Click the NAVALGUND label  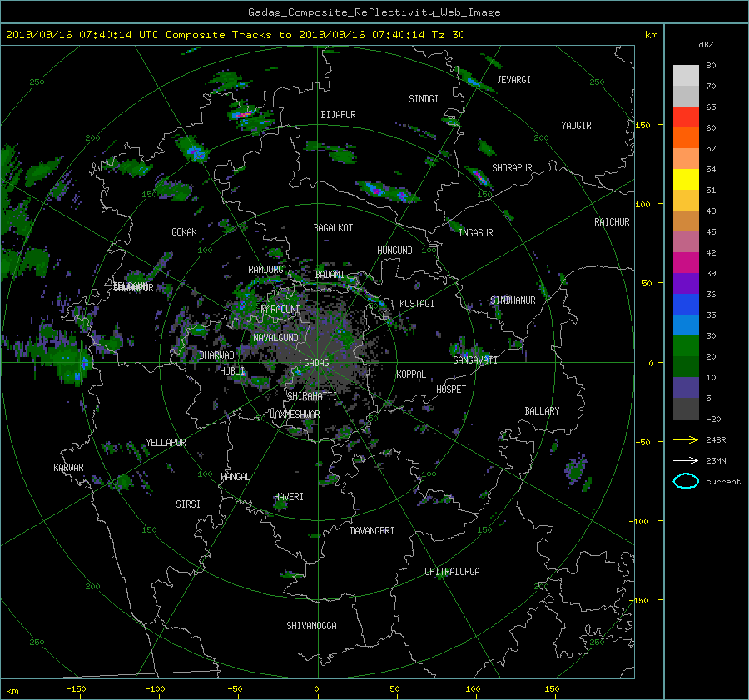pos(275,338)
